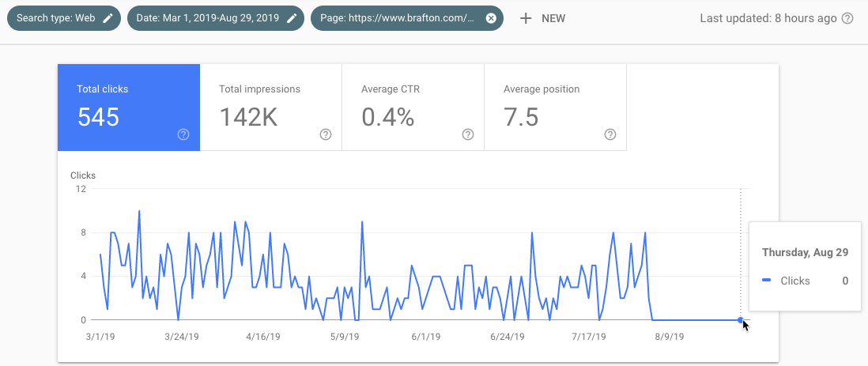Click the pencil icon on Date chip
Screen dimensions: 868x366
tap(292, 19)
